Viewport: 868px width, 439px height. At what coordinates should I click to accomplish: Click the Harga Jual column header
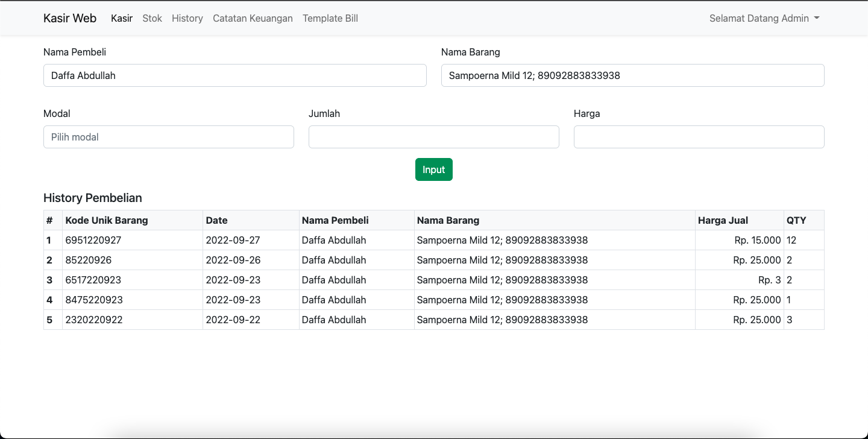pyautogui.click(x=722, y=220)
